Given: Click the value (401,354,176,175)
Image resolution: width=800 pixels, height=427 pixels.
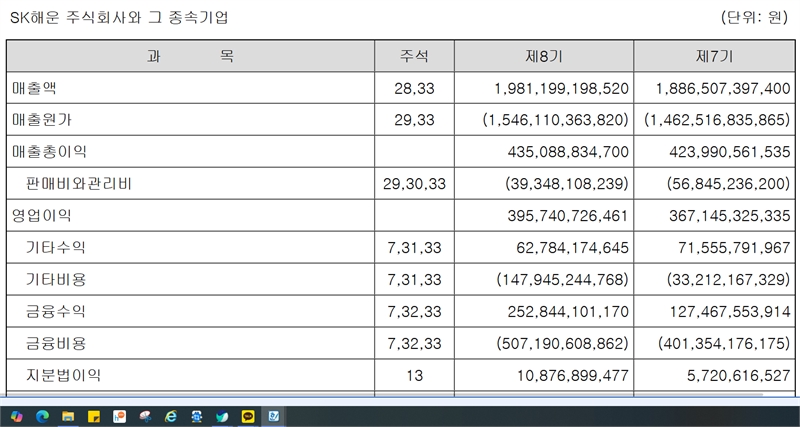Looking at the screenshot, I should (x=724, y=344).
